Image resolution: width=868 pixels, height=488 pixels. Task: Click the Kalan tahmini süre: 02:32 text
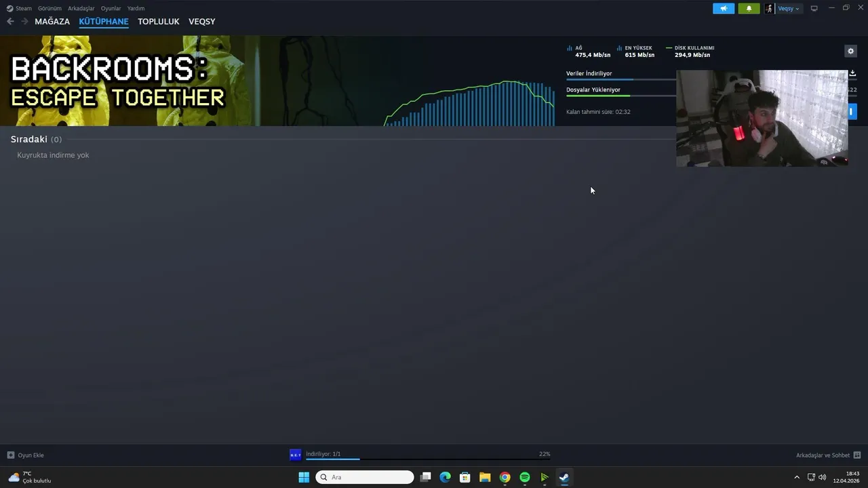pos(598,112)
